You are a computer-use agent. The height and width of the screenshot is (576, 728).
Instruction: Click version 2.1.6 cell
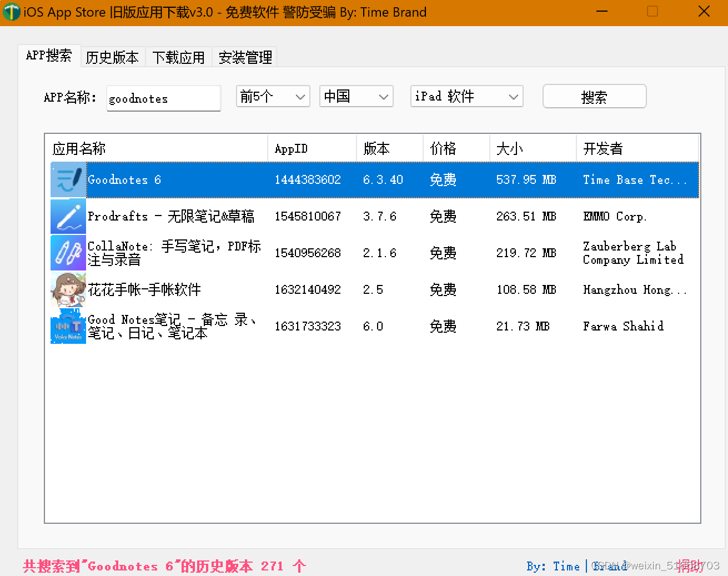click(380, 253)
